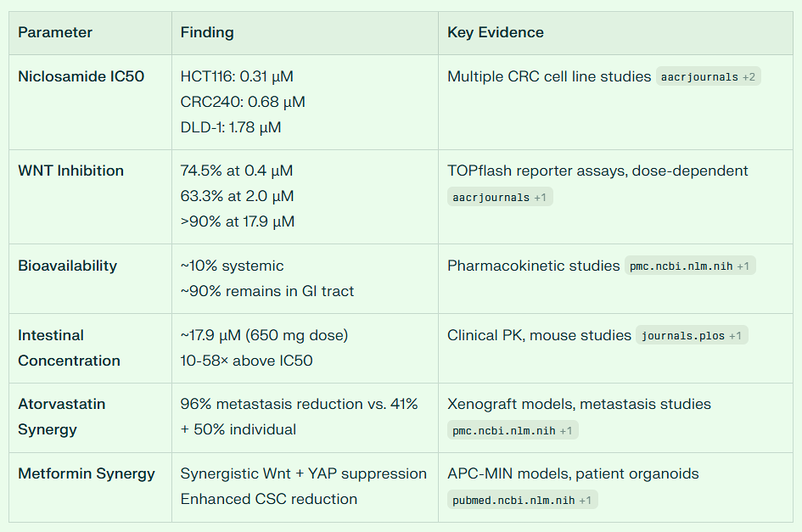This screenshot has width=802, height=532.
Task: Click the Parameter column header
Action: (55, 33)
